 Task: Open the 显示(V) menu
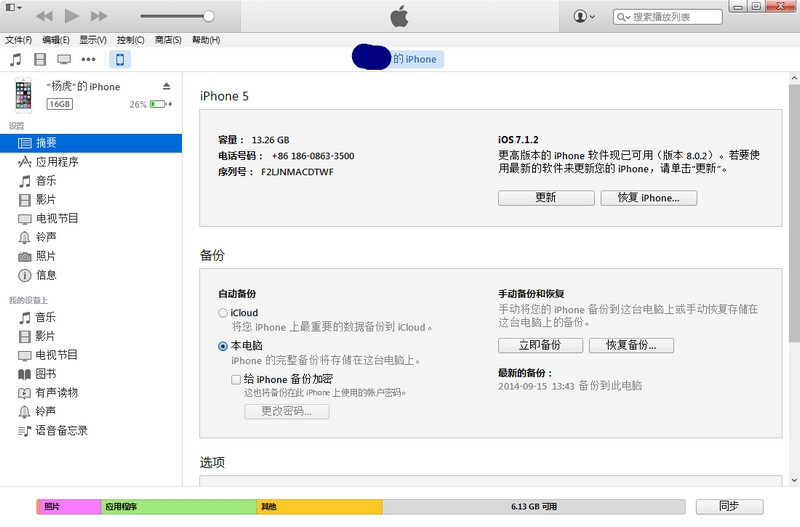click(93, 40)
